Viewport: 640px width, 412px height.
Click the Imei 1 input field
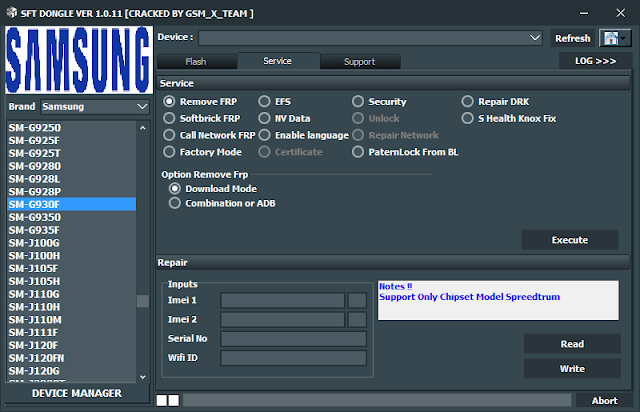coord(282,300)
